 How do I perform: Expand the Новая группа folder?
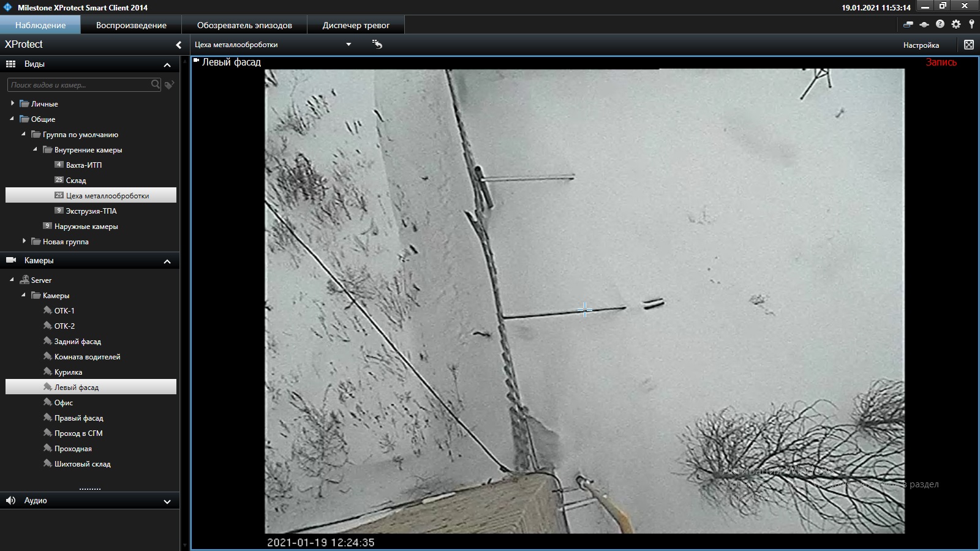[x=23, y=241]
